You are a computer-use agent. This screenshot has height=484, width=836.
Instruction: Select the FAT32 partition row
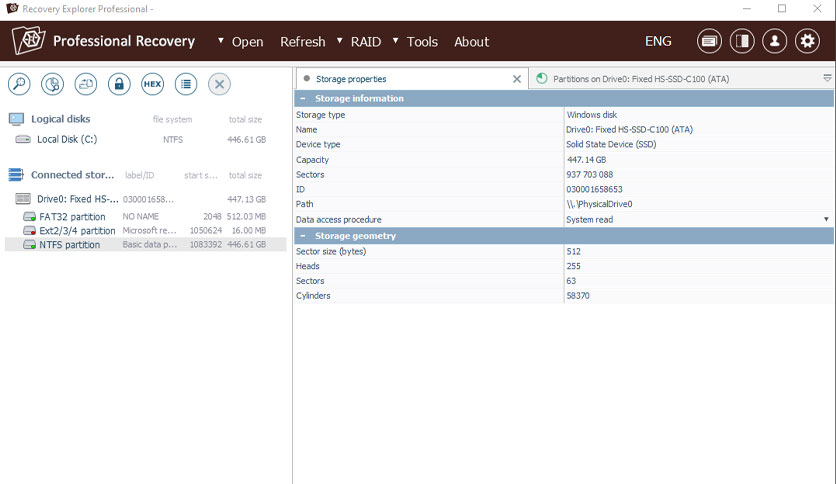[x=145, y=216]
